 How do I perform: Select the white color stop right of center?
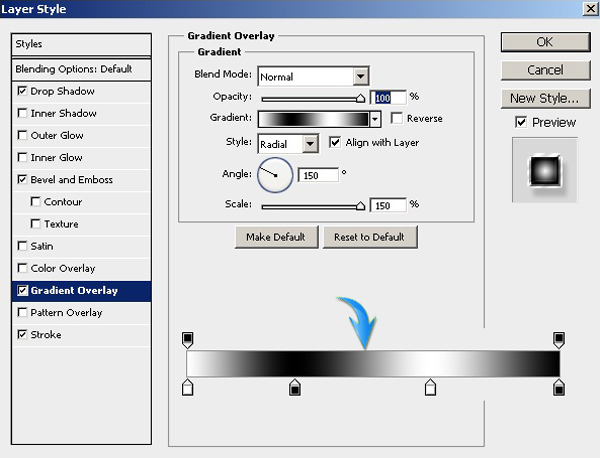[x=430, y=387]
